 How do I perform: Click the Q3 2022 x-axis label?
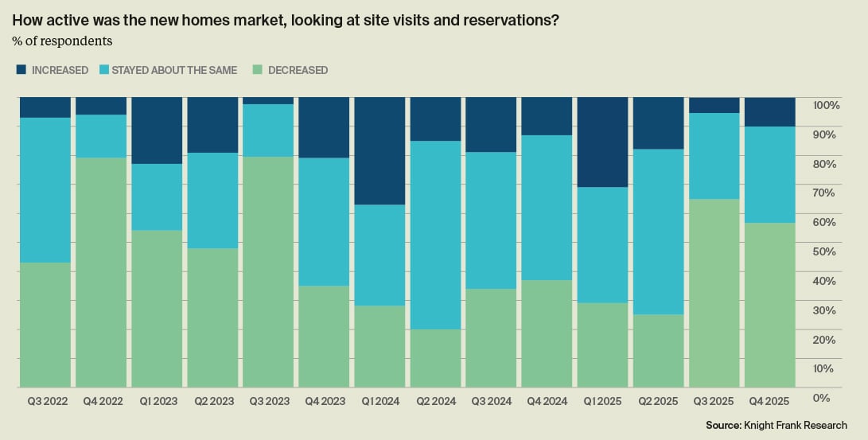point(45,402)
